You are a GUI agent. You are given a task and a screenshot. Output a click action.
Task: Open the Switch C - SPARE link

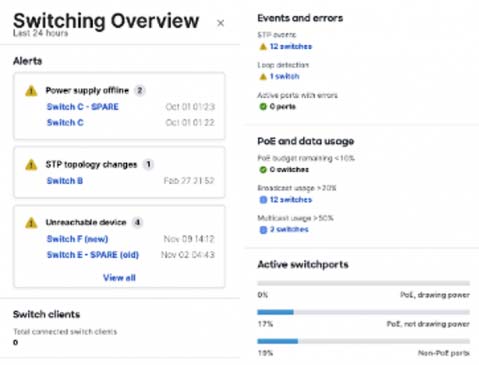(83, 107)
